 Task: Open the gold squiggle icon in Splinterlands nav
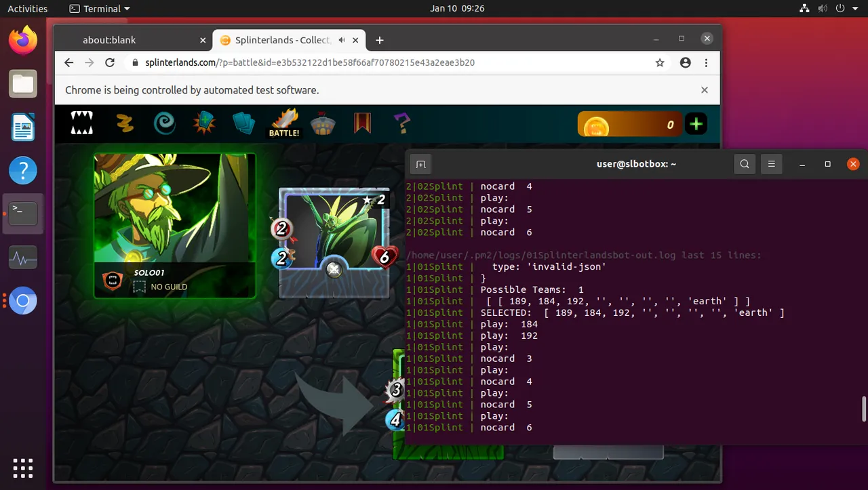point(124,123)
